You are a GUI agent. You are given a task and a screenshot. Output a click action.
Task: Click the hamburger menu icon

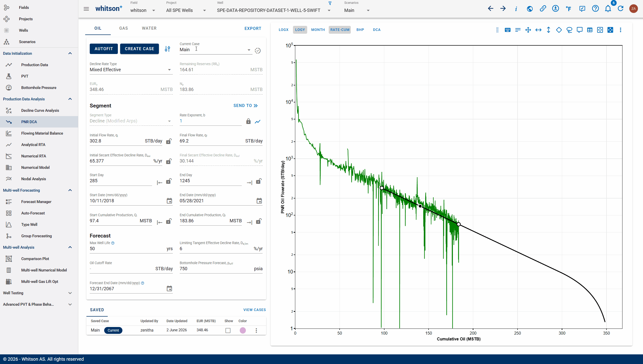point(86,9)
